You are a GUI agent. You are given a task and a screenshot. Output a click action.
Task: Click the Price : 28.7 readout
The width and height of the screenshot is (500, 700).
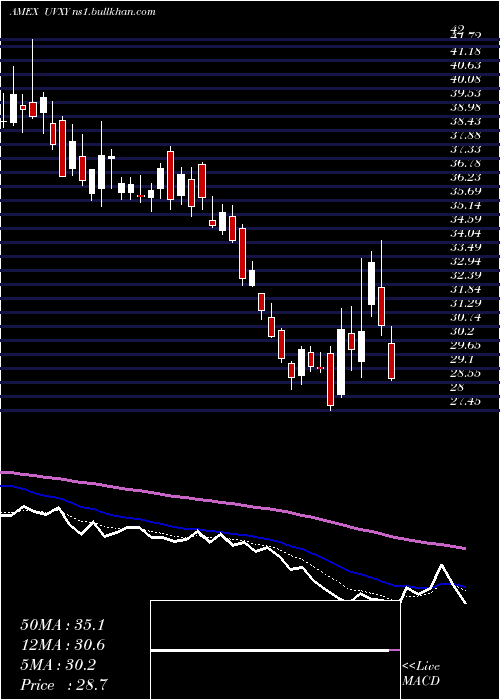click(x=65, y=685)
